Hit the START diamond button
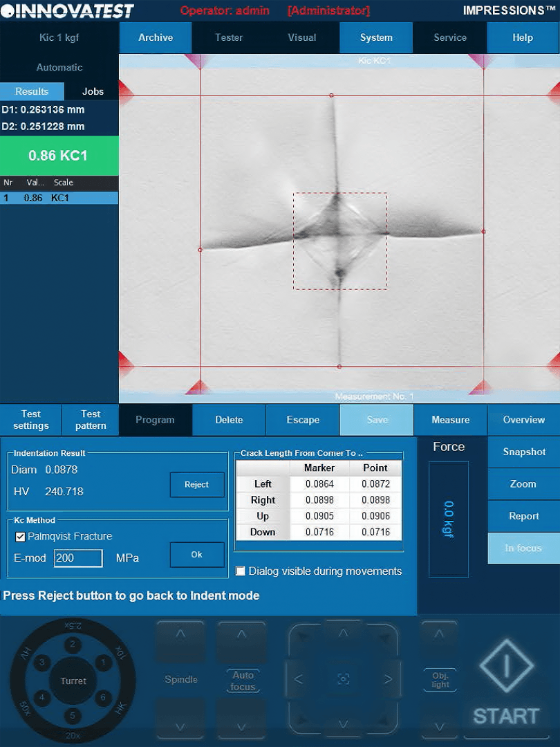Viewport: 560px width, 747px height. pyautogui.click(x=505, y=666)
